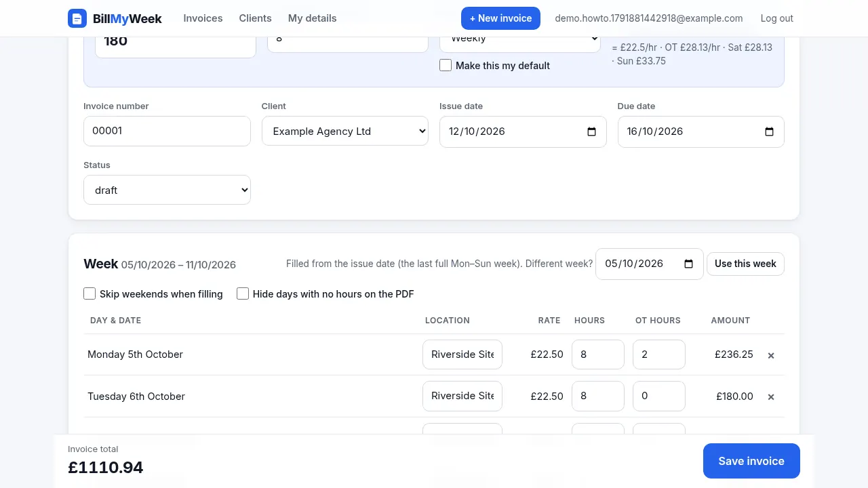Click Tuesday's OT hours field
This screenshot has height=488, width=868.
[659, 396]
